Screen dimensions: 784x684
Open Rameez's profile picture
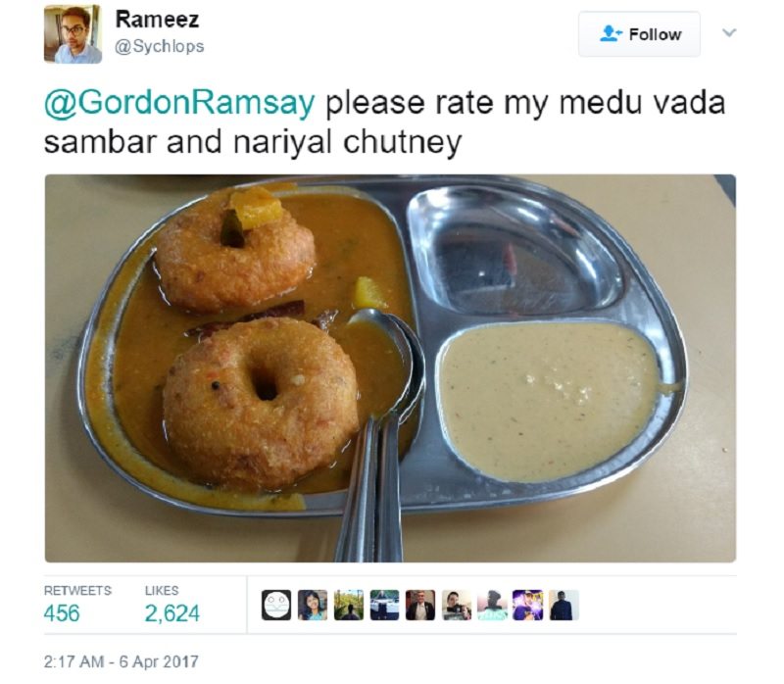click(x=73, y=34)
